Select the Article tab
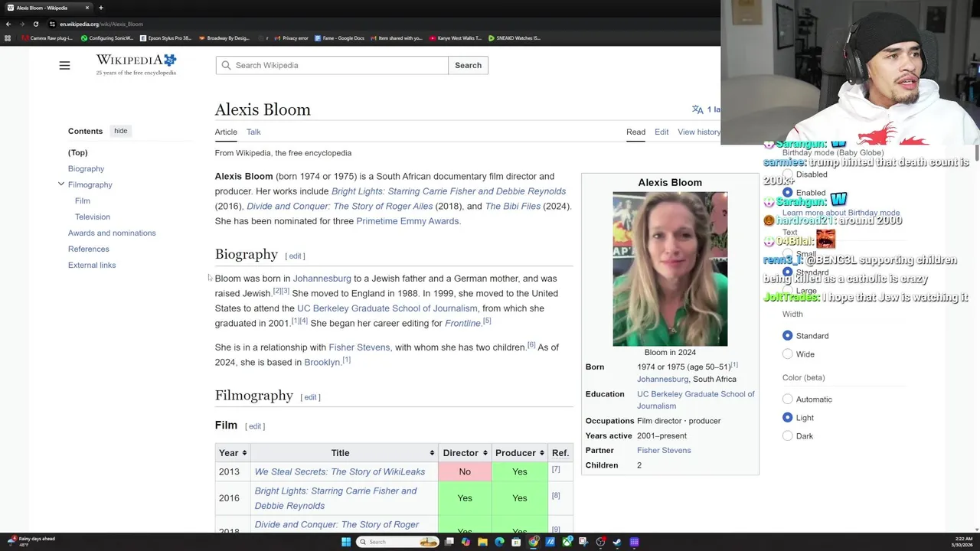Screen dimensions: 980x551 226,132
